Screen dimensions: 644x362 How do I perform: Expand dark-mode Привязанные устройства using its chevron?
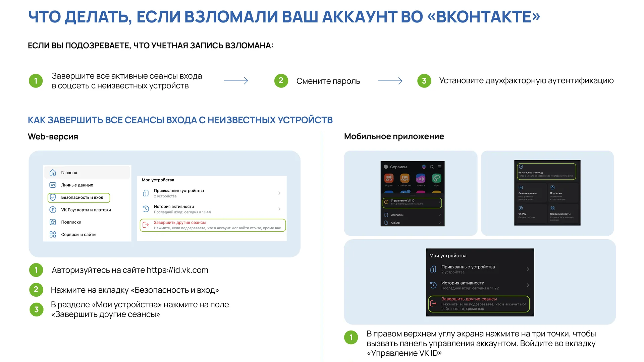(528, 269)
